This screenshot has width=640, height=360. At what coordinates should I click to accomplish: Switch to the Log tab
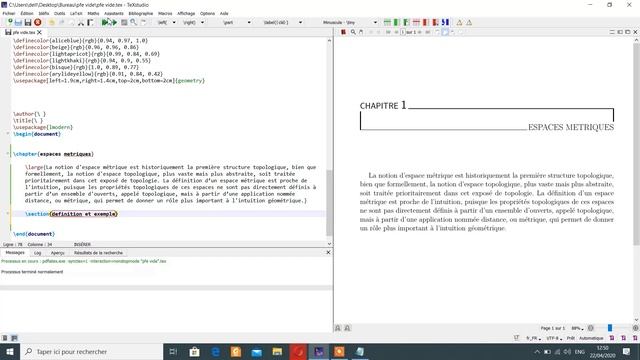(x=38, y=253)
